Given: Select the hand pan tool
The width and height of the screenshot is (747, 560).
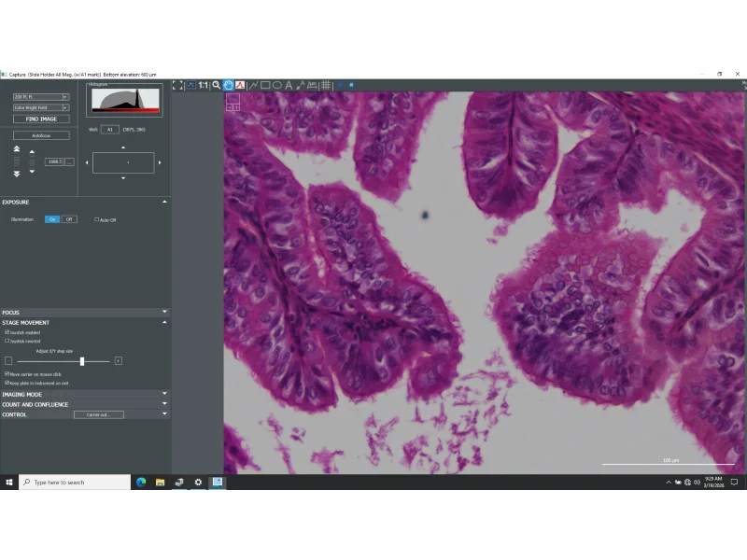Looking at the screenshot, I should (x=228, y=85).
